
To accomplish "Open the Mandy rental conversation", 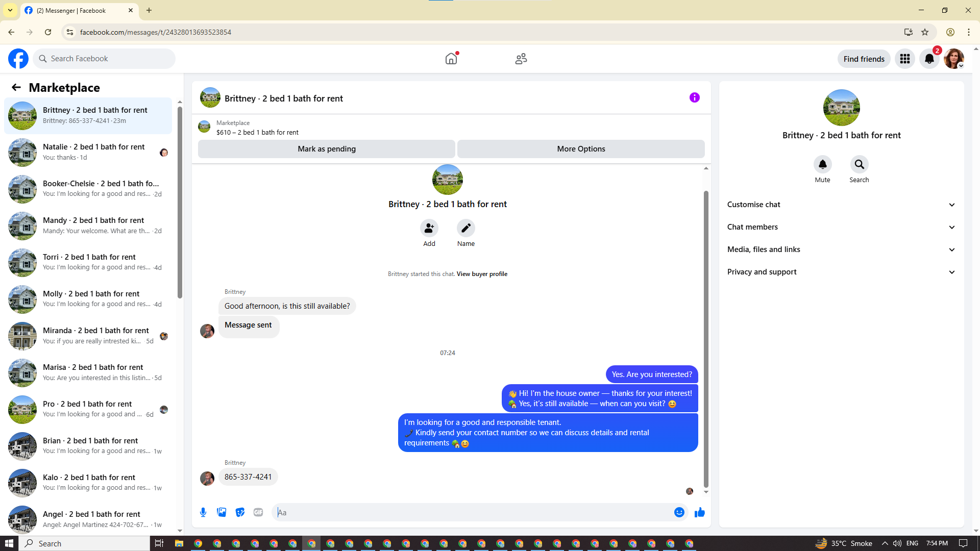I will [88, 226].
